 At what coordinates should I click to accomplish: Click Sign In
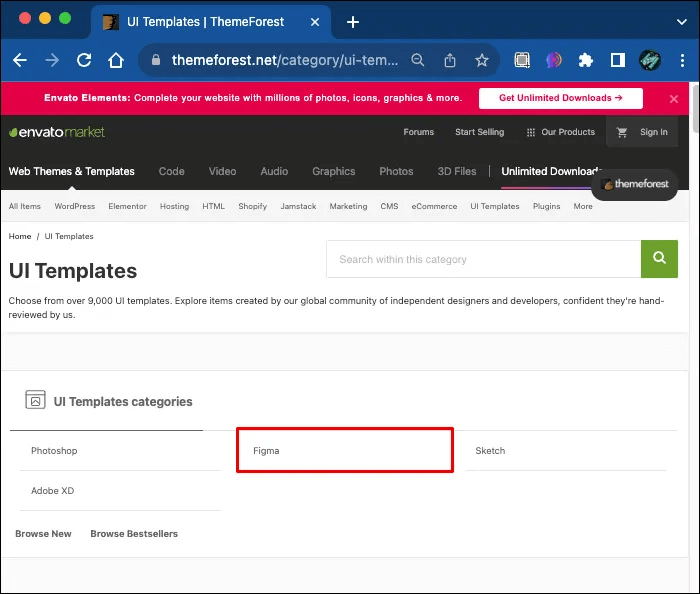click(654, 132)
